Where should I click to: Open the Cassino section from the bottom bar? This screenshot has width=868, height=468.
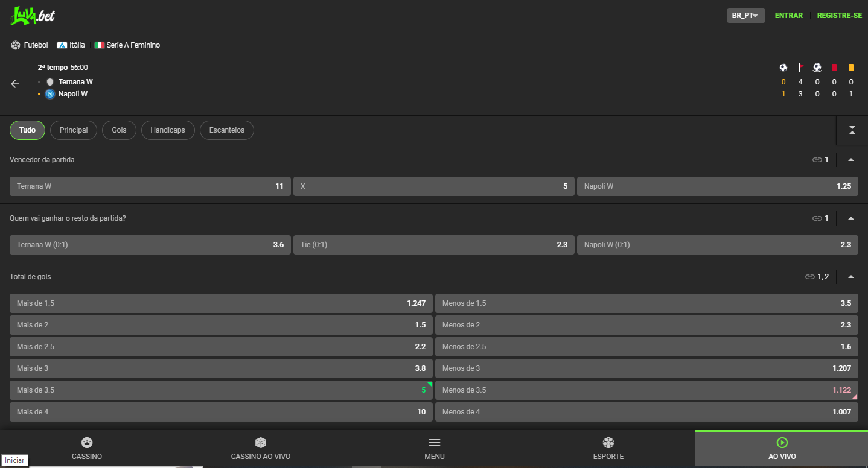pos(87,449)
